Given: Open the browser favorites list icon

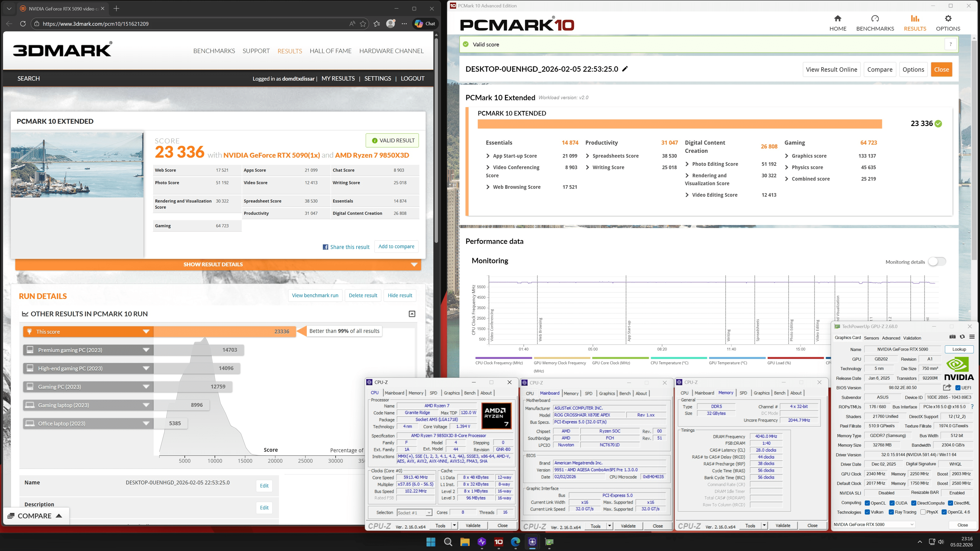Looking at the screenshot, I should point(377,23).
